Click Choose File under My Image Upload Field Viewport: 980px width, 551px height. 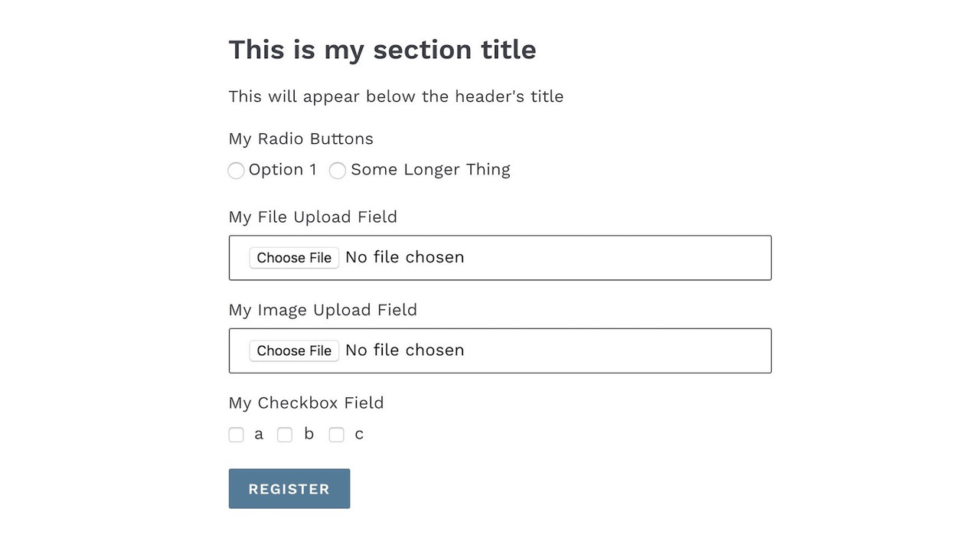pyautogui.click(x=294, y=350)
